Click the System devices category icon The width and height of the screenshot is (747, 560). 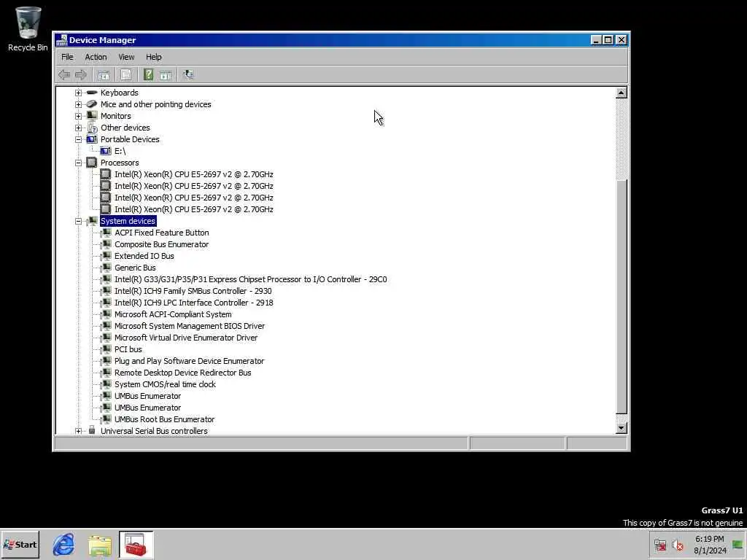pos(92,221)
